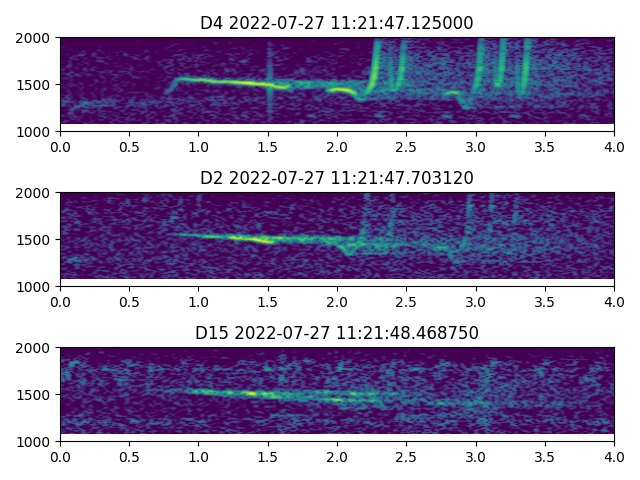
Task: Click the 3.0 x-axis tick label under D2 plot
Action: point(476,301)
